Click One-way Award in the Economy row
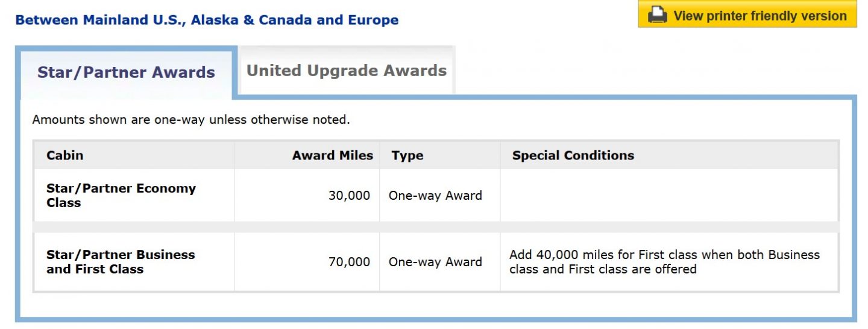The height and width of the screenshot is (329, 868). [435, 196]
